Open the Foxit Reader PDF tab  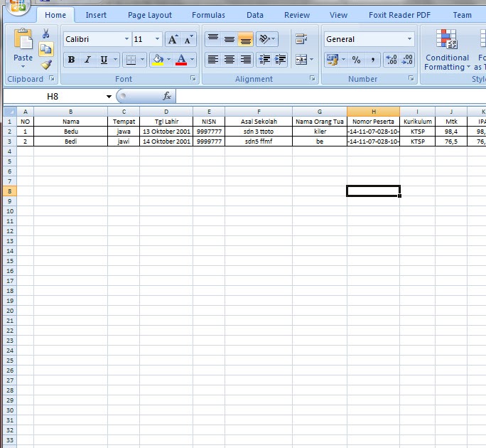pyautogui.click(x=399, y=15)
